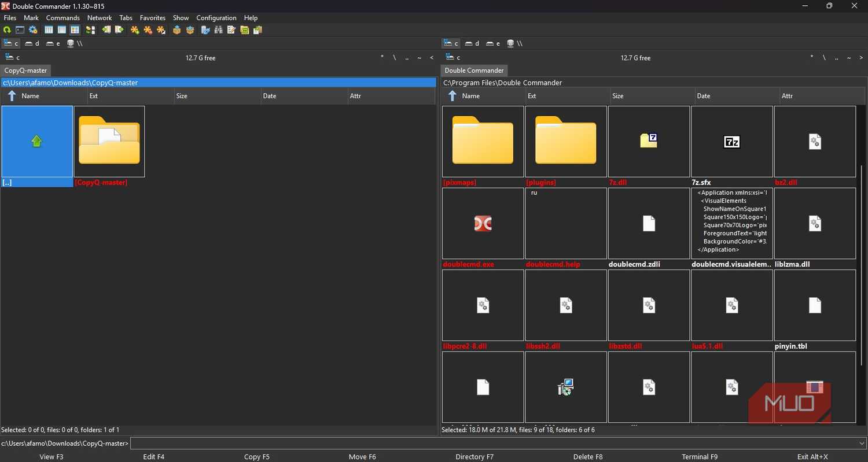Click Terminal F9 button
Image resolution: width=868 pixels, height=462 pixels.
click(700, 457)
